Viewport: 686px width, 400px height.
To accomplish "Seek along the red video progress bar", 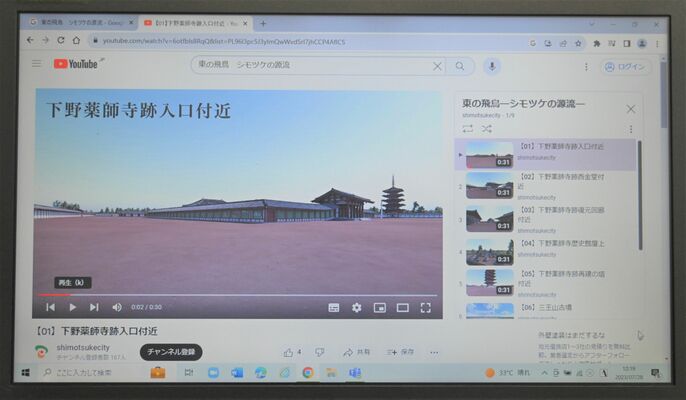I will (x=238, y=295).
